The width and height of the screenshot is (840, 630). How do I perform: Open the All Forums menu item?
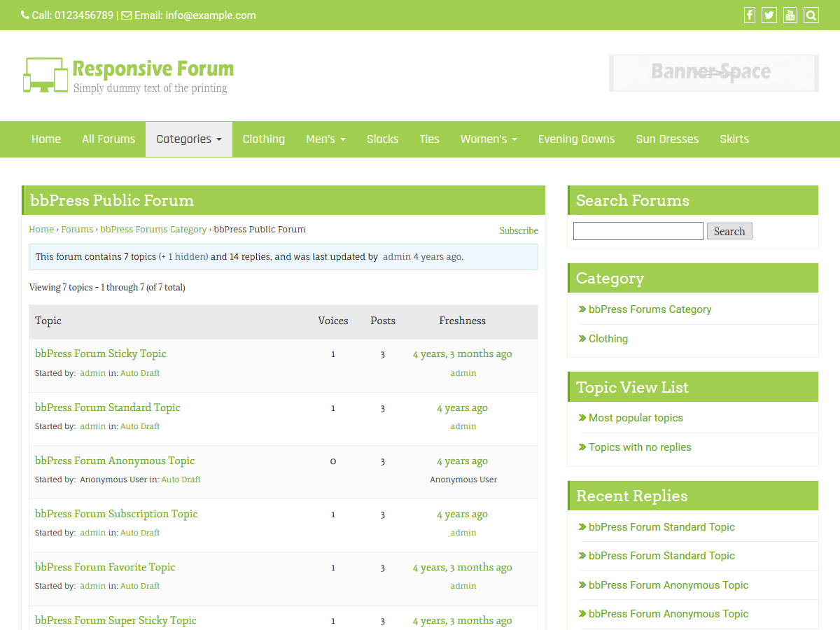pyautogui.click(x=108, y=139)
